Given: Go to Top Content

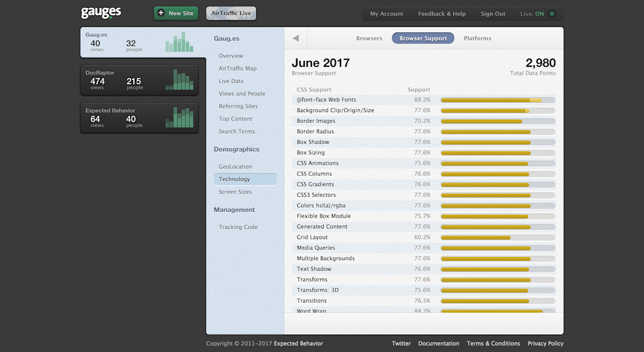Looking at the screenshot, I should [236, 119].
